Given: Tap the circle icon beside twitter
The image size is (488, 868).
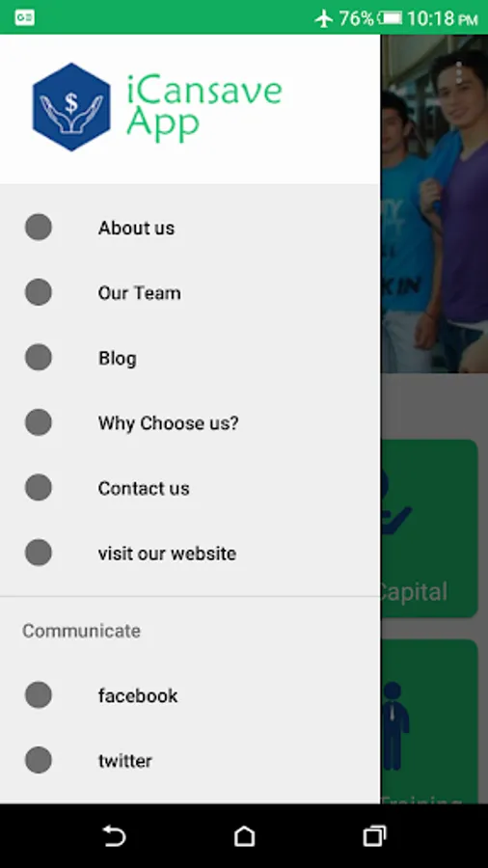Looking at the screenshot, I should coord(39,760).
